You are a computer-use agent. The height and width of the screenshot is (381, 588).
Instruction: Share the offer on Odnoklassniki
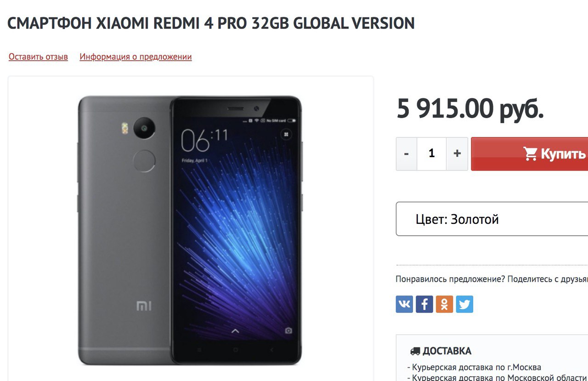[x=445, y=304]
